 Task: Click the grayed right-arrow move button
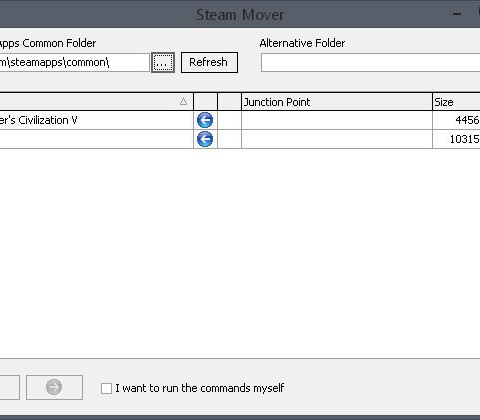point(54,387)
